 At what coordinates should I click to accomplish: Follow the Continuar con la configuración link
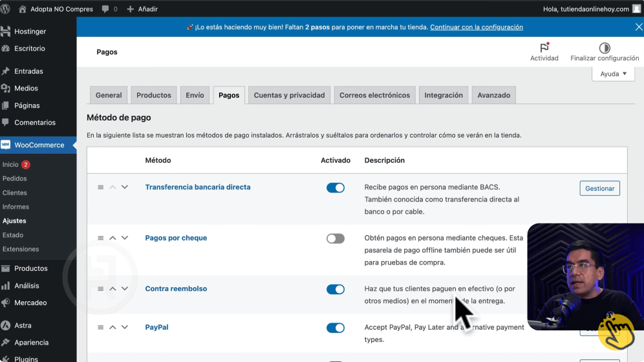click(477, 27)
